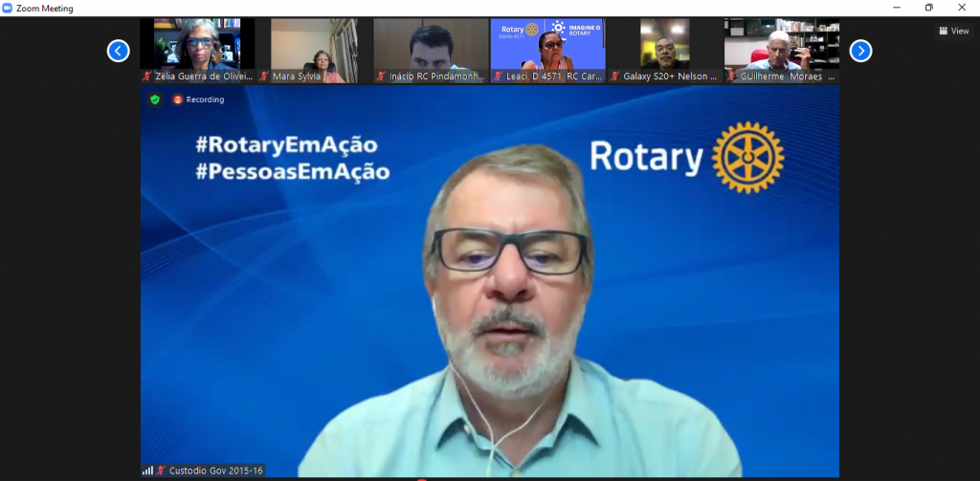Click muted mic icon on Zelia Guerra thumbnail
This screenshot has width=980, height=481.
(147, 77)
